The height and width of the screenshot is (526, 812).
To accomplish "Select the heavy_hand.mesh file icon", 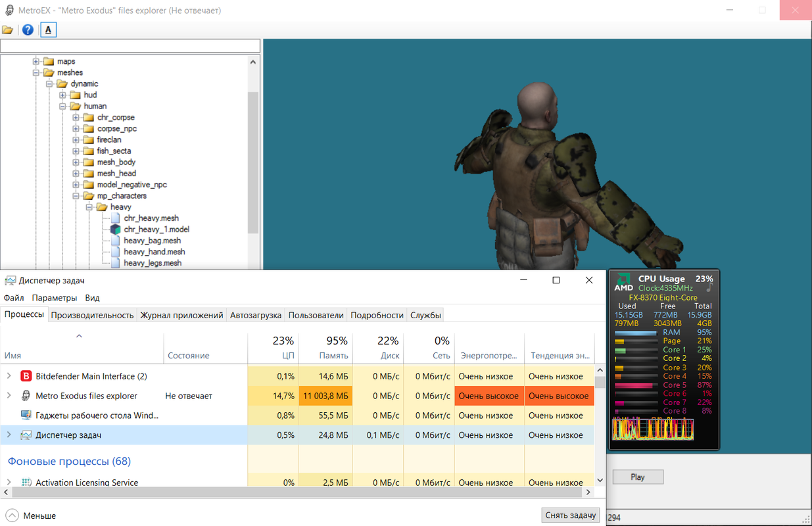I will coord(116,252).
